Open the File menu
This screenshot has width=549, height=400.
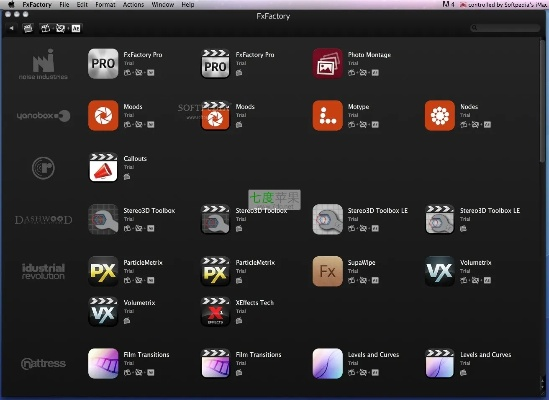pyautogui.click(x=64, y=5)
